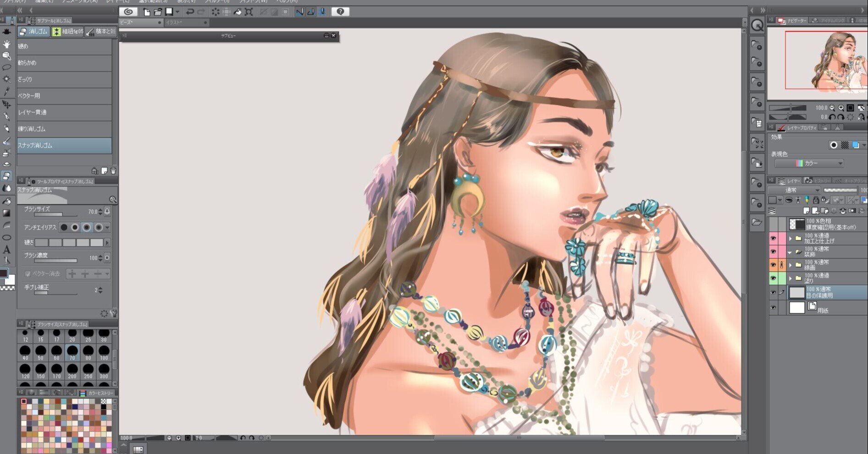868x454 pixels.
Task: Collapse the 装飾 folder
Action: 790,252
